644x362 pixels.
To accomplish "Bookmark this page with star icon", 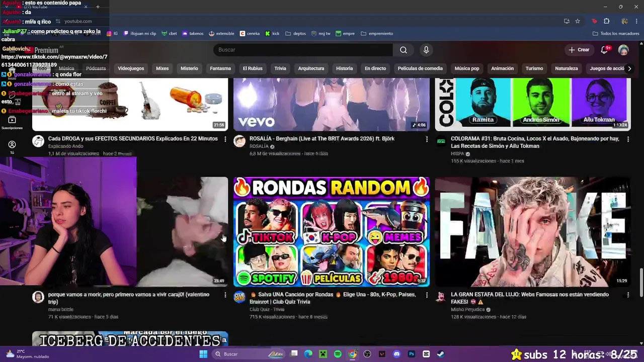I will pos(578,21).
